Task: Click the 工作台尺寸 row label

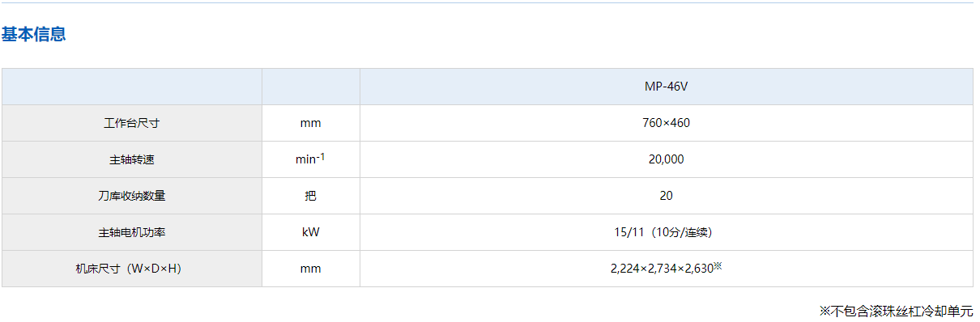Action: tap(132, 123)
